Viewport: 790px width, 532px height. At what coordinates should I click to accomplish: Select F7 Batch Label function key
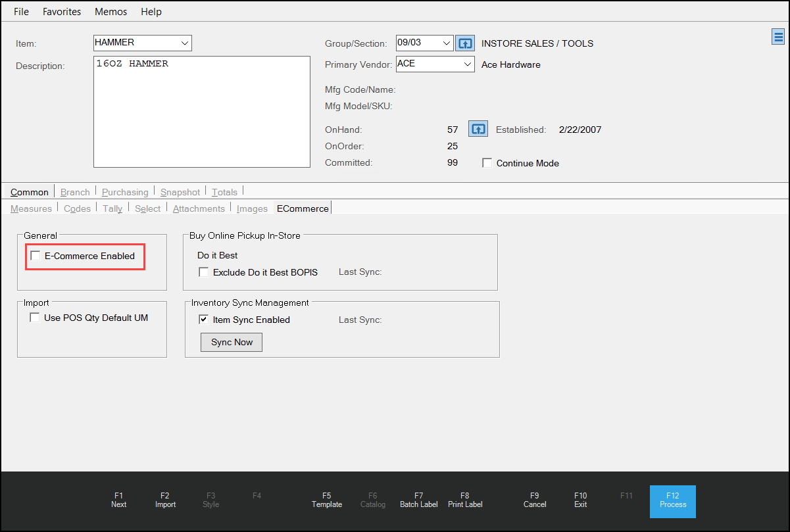[x=418, y=500]
